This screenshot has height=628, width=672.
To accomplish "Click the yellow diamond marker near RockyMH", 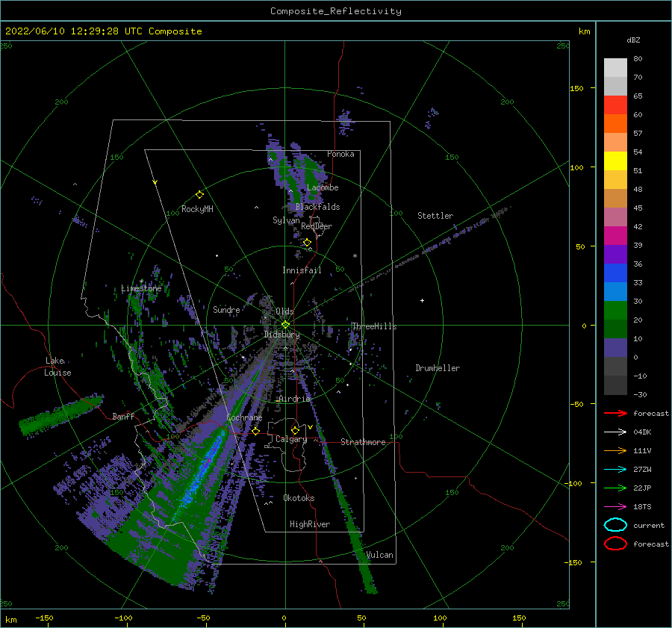I will tap(199, 195).
